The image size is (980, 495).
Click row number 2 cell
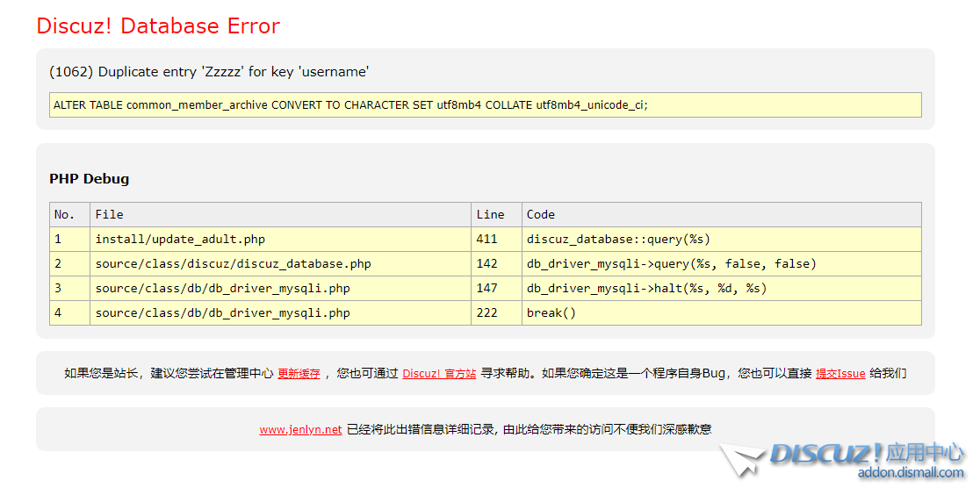point(70,264)
